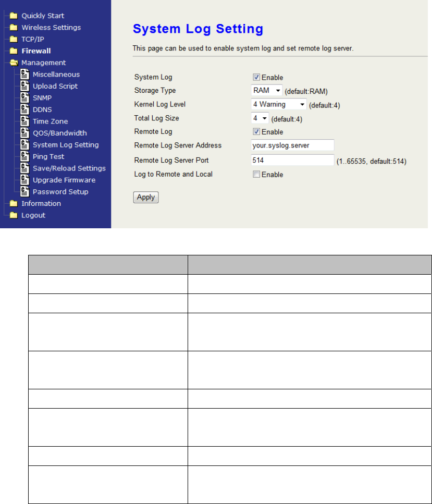Click the Upload Script page icon
This screenshot has width=432, height=504.
[24, 86]
